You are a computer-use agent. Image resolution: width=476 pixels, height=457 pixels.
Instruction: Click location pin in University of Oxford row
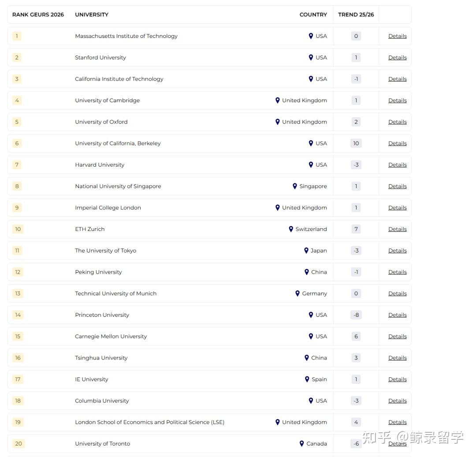[x=278, y=122]
